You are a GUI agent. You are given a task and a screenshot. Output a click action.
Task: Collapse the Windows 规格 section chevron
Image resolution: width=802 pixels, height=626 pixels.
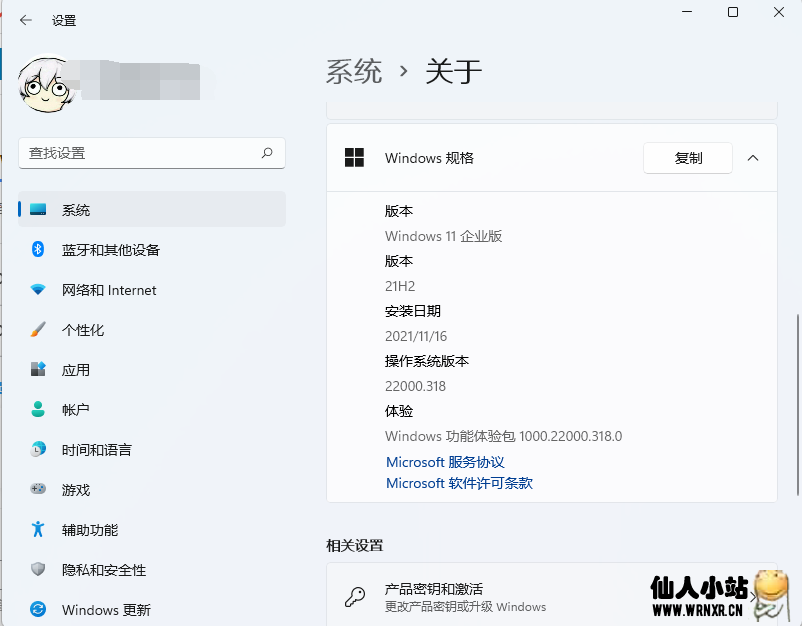click(753, 158)
